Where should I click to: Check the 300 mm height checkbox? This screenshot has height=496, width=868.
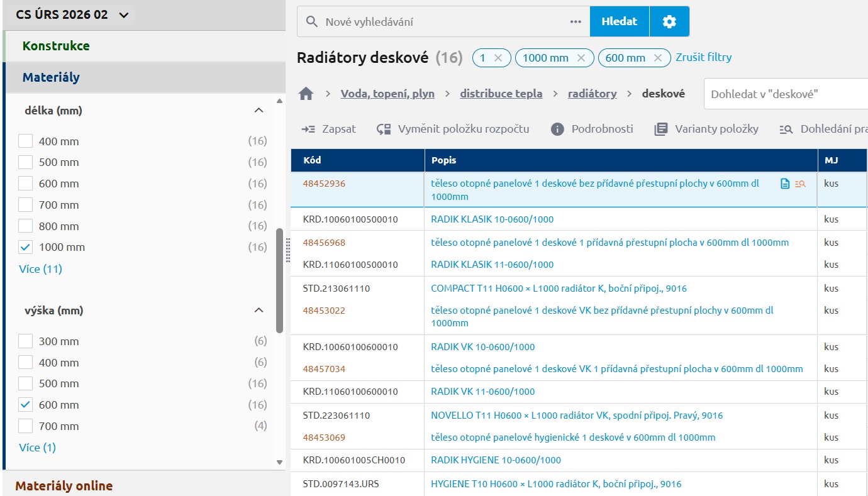(25, 341)
